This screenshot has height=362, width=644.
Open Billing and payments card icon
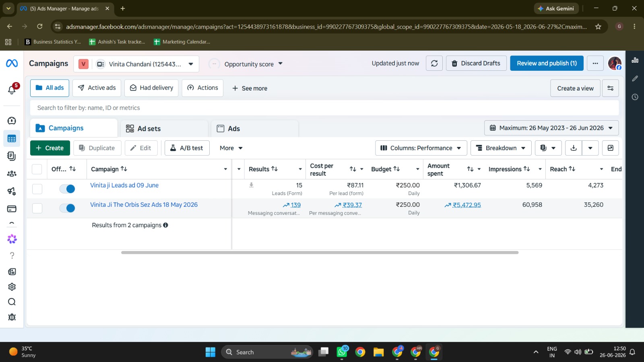(12, 209)
